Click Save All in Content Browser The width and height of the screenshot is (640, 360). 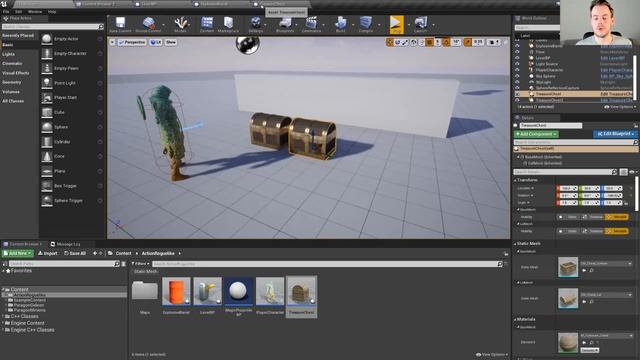pyautogui.click(x=75, y=253)
